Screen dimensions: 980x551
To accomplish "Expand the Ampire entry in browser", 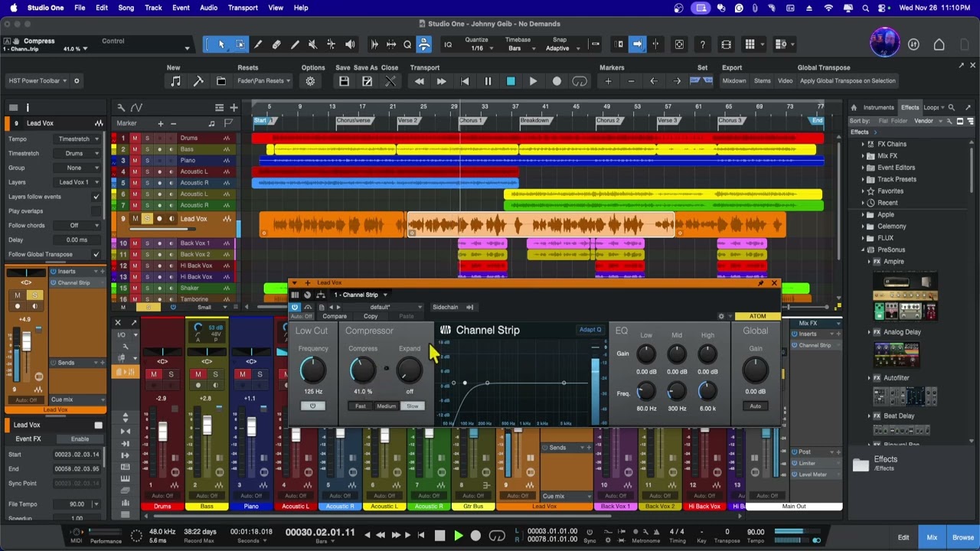I will click(869, 262).
